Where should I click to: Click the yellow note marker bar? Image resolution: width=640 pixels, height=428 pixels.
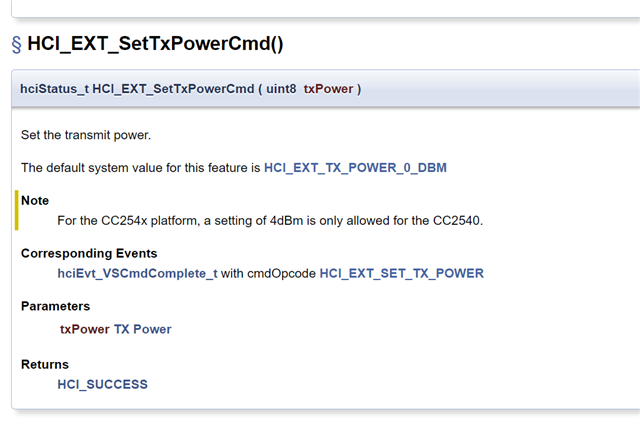coord(17,210)
